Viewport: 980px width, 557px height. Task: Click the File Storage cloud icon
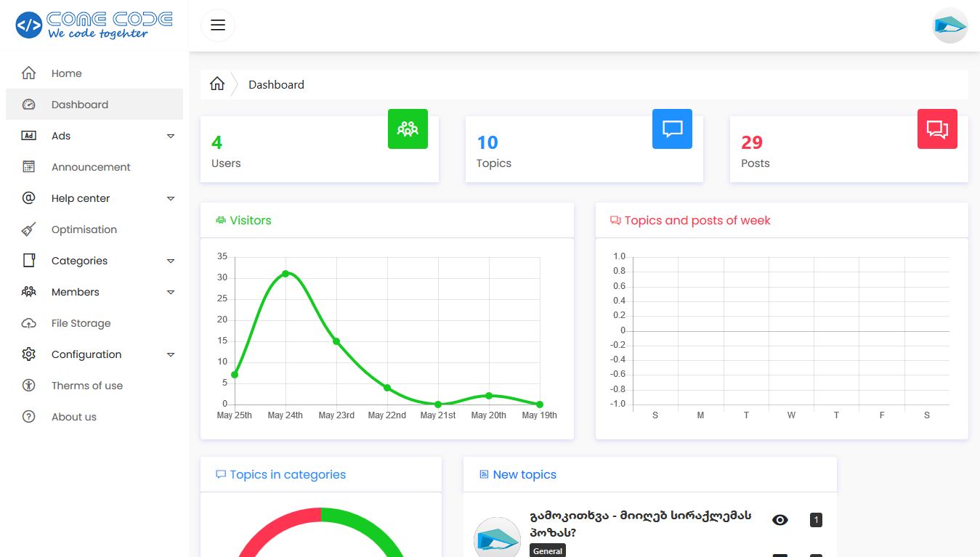29,323
